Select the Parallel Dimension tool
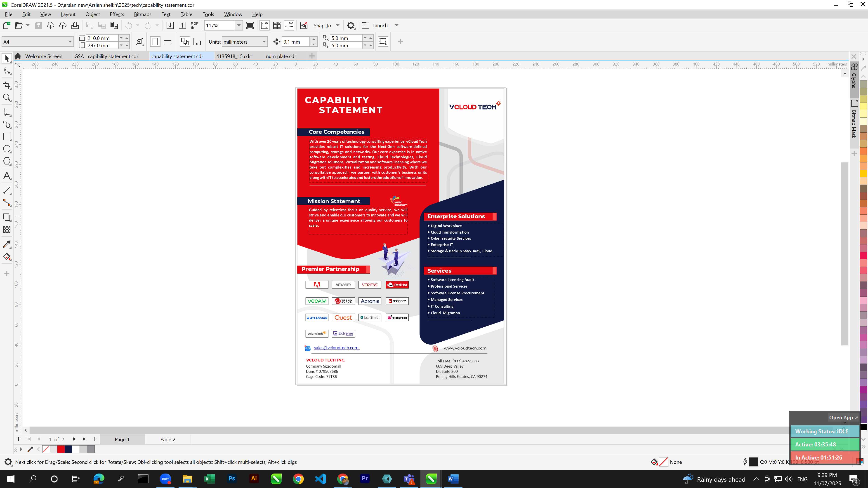Image resolution: width=868 pixels, height=488 pixels. (7, 190)
